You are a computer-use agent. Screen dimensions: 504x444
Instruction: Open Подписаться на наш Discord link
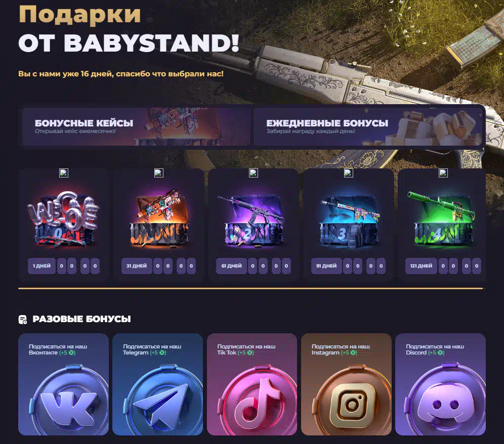pos(435,349)
